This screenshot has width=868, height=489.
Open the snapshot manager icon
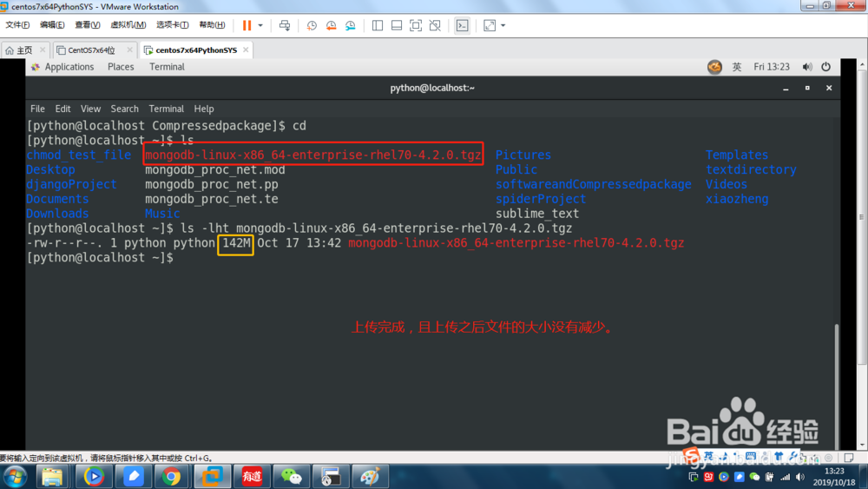coord(351,25)
